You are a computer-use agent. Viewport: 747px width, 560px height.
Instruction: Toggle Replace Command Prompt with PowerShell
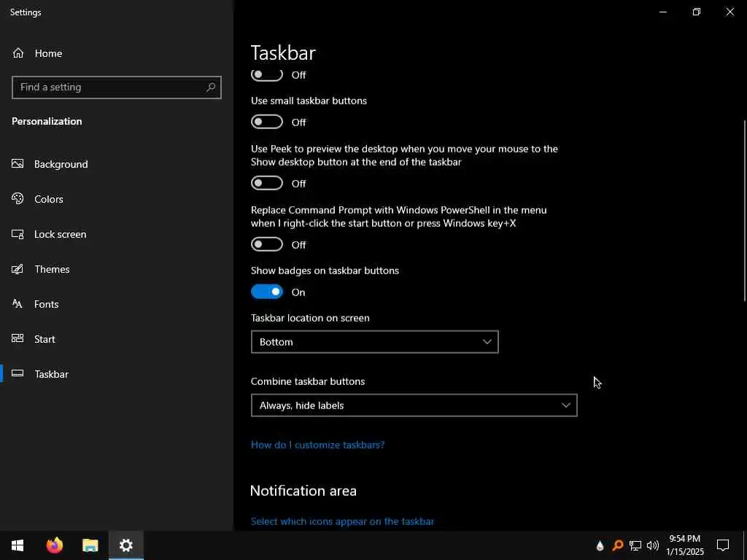[267, 244]
